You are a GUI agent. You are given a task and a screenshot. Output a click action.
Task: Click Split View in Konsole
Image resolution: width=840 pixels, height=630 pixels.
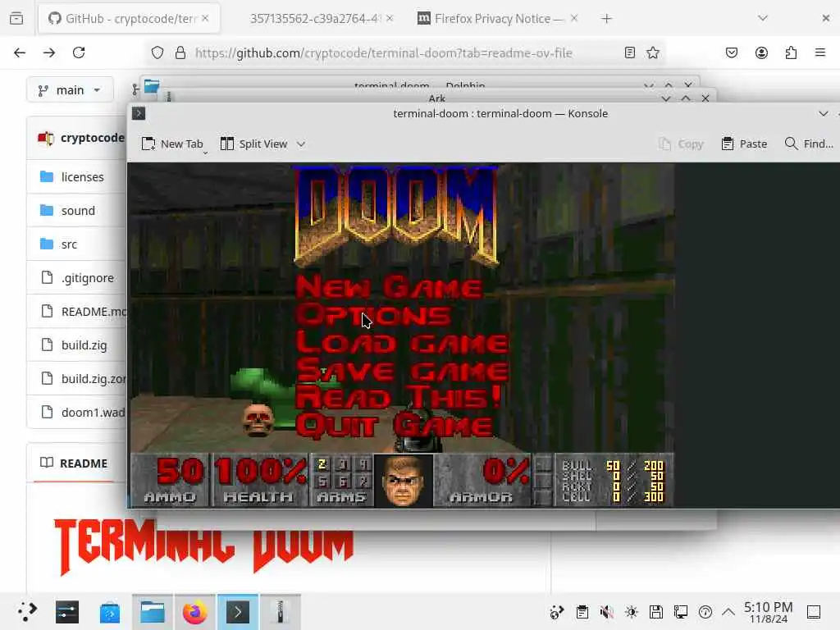tap(254, 144)
